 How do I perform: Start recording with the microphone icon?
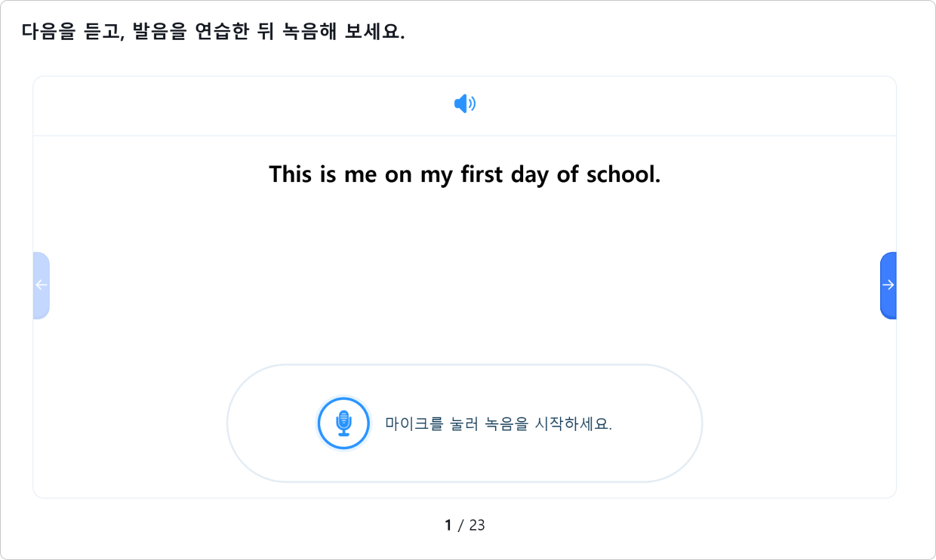click(x=343, y=423)
